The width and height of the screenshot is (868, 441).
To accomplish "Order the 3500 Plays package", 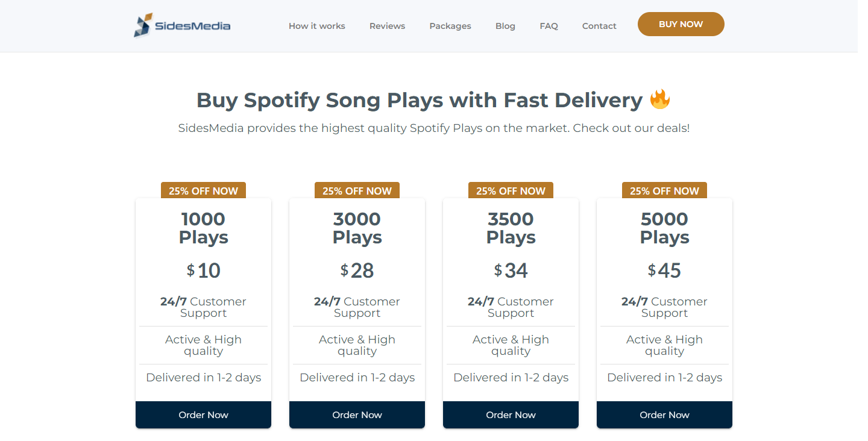I will point(511,414).
